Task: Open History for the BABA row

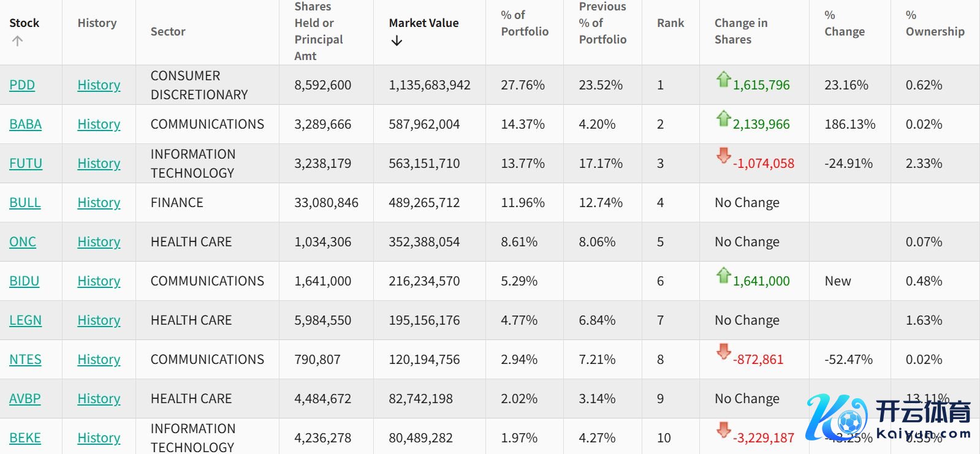Action: (99, 124)
